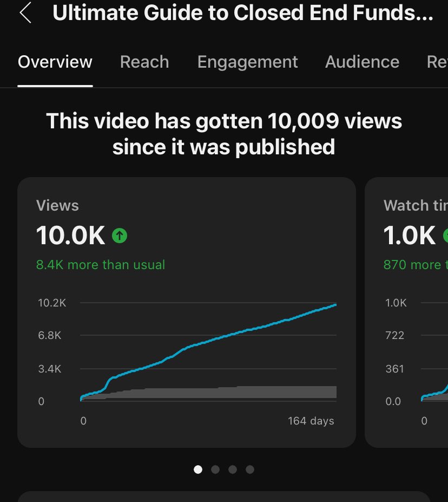448x502 pixels.
Task: Switch to the Reach tab
Action: [x=144, y=62]
